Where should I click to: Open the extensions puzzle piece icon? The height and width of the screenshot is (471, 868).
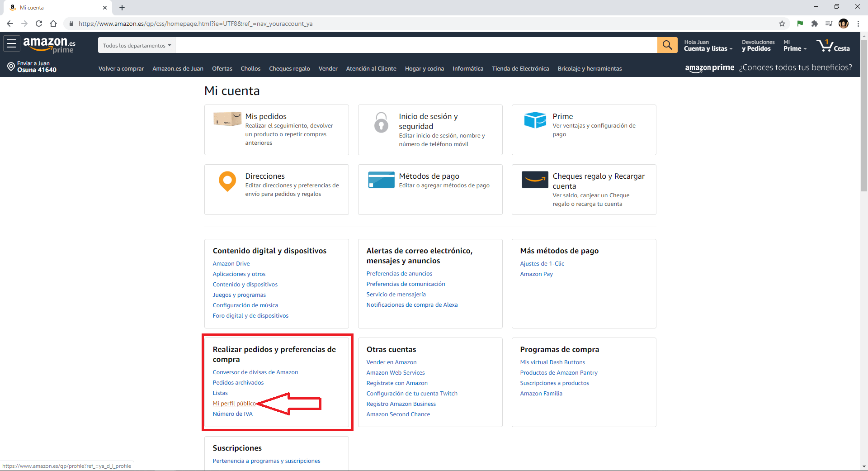[x=815, y=24]
